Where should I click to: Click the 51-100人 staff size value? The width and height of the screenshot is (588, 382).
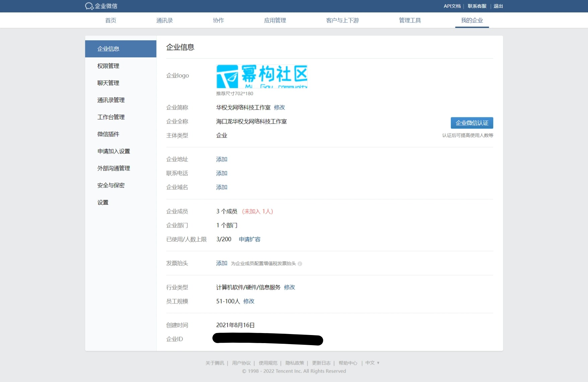pyautogui.click(x=228, y=301)
